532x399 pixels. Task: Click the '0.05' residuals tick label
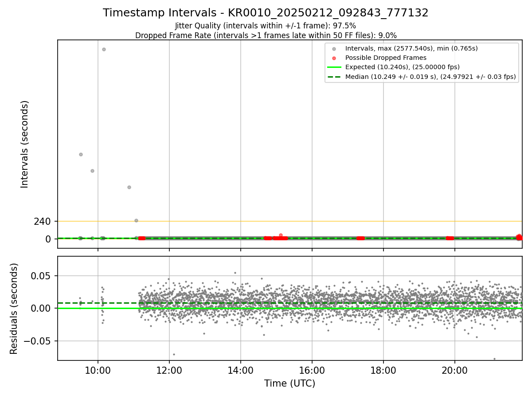point(42,276)
